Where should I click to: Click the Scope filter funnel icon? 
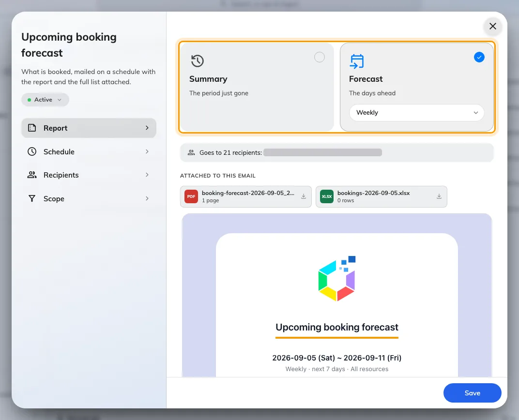point(32,198)
